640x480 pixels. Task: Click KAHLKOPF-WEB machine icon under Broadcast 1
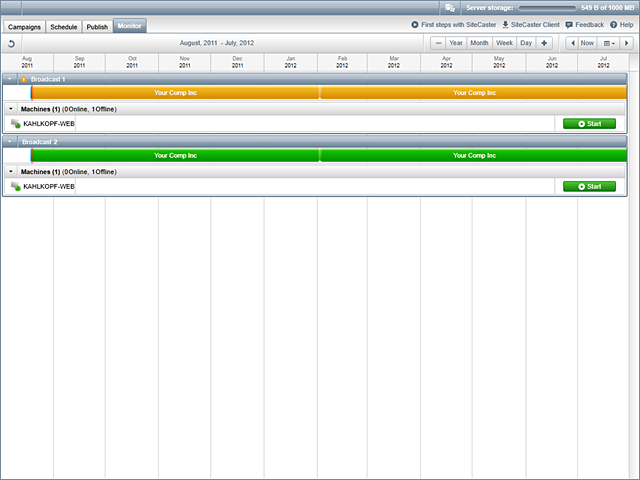[x=15, y=124]
